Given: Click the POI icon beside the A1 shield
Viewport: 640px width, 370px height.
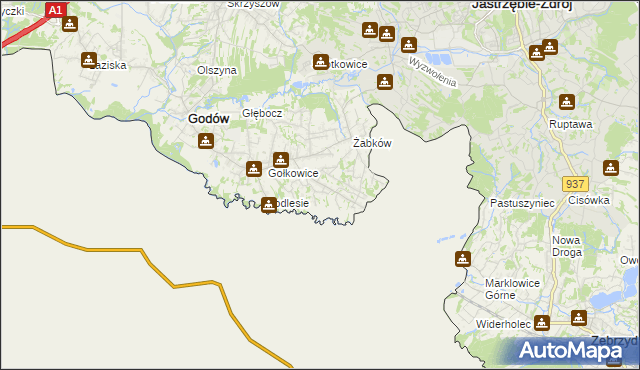Looking at the screenshot, I should click(x=70, y=24).
